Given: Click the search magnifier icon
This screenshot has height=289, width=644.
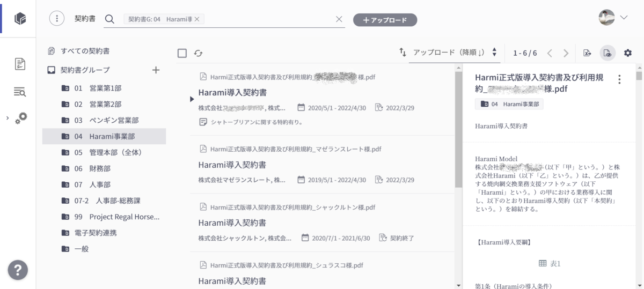Looking at the screenshot, I should pyautogui.click(x=109, y=19).
